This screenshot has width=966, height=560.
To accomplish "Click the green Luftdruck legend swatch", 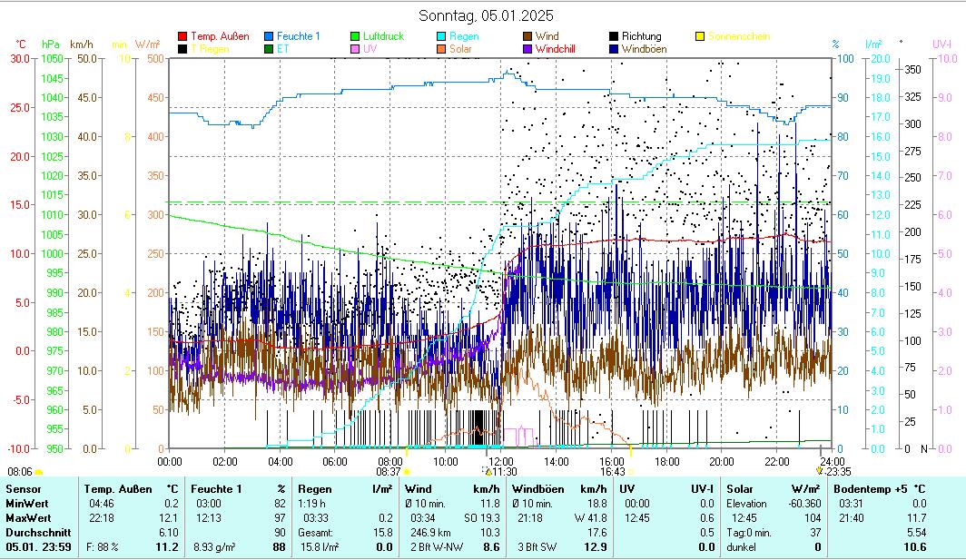I will (x=355, y=37).
